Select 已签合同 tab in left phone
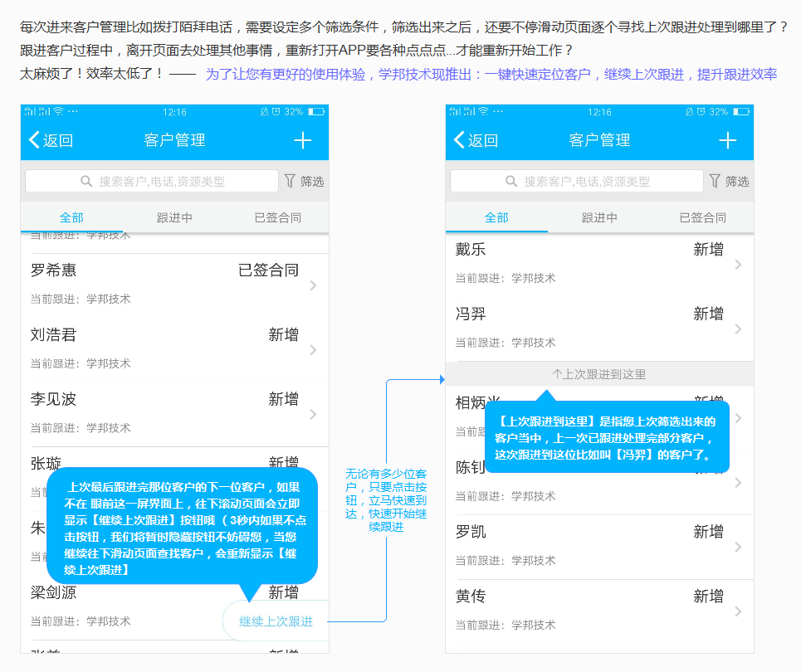The width and height of the screenshot is (801, 672). click(277, 217)
